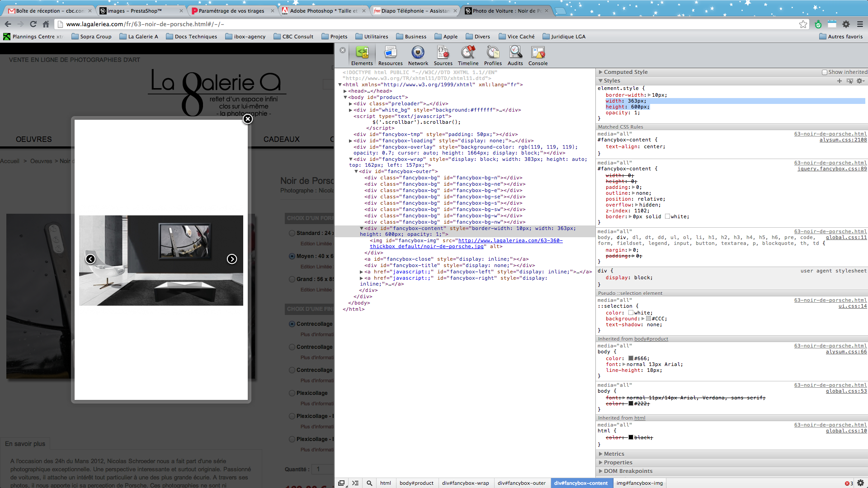
Task: Close the fancybox image popup
Action: 248,119
